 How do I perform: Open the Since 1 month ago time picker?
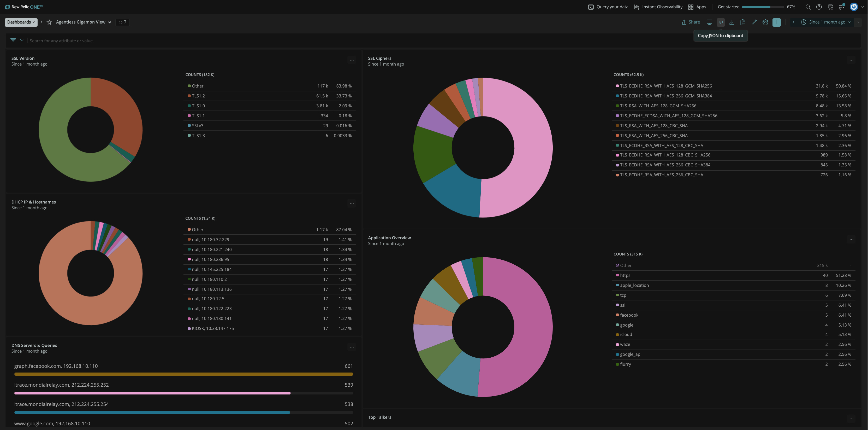(x=827, y=22)
